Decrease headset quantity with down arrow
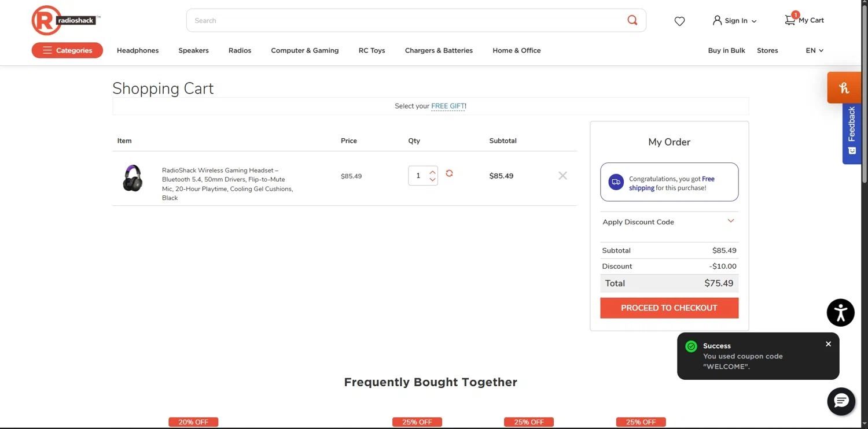The width and height of the screenshot is (868, 429). [432, 180]
